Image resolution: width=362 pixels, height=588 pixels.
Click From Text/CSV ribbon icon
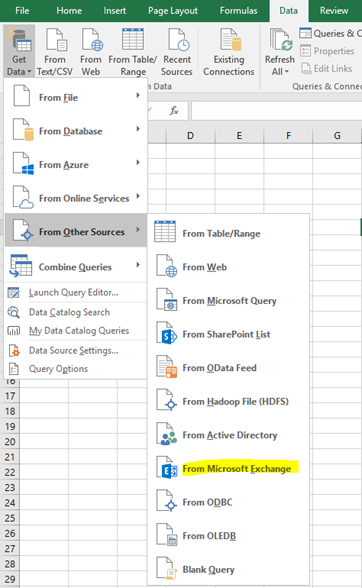(56, 39)
